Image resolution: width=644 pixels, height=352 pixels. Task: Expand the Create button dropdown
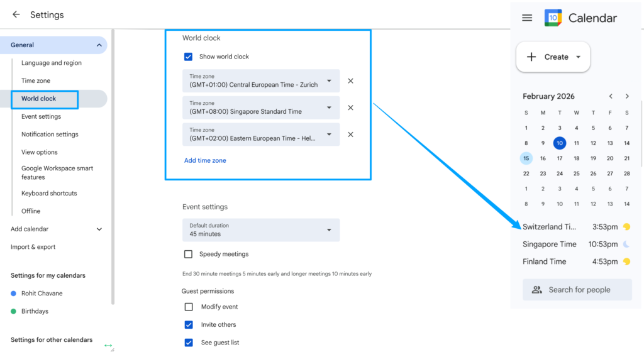pos(578,57)
